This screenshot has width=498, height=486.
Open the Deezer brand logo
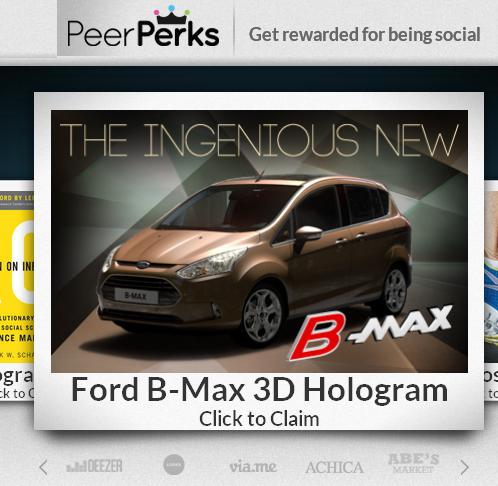coord(94,466)
